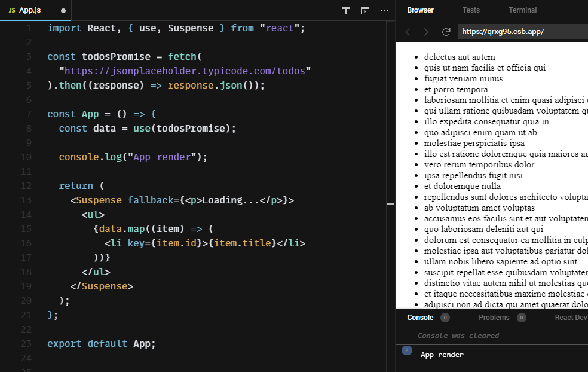Split the editor into two panes
Screen dimensions: 588x372
tap(345, 11)
